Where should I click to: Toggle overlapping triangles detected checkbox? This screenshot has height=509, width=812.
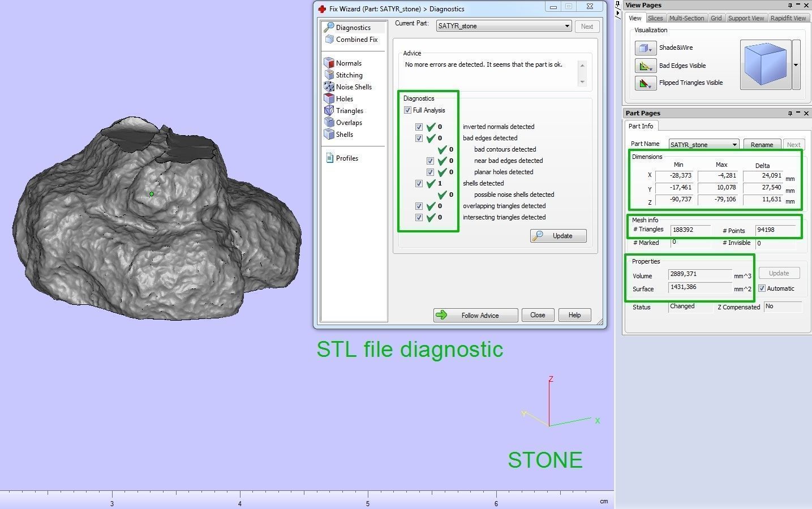[x=419, y=206]
